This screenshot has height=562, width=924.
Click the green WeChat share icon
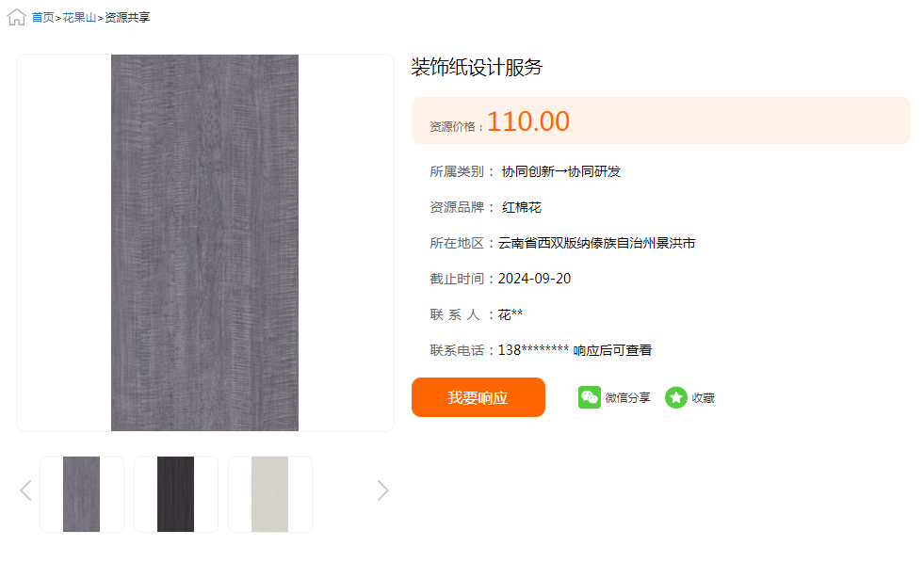click(x=590, y=397)
